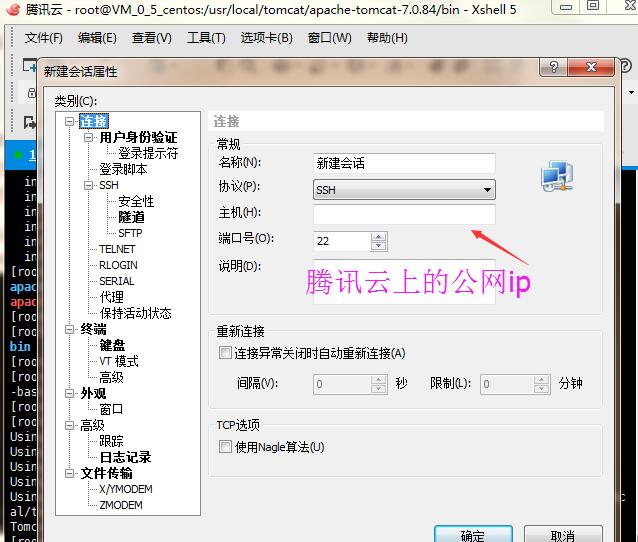Select 保持活动状态 in the tree
Image resolution: width=638 pixels, height=542 pixels.
tap(135, 313)
